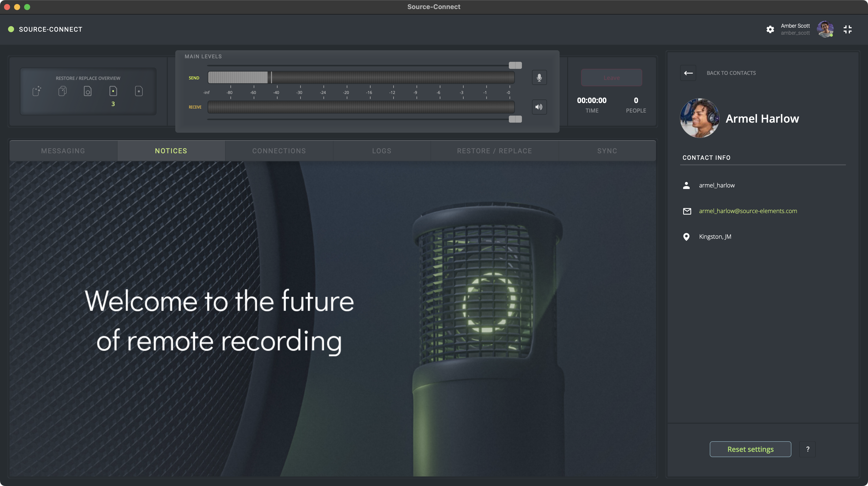This screenshot has height=486, width=868.
Task: Open settings via the gear icon
Action: 770,29
